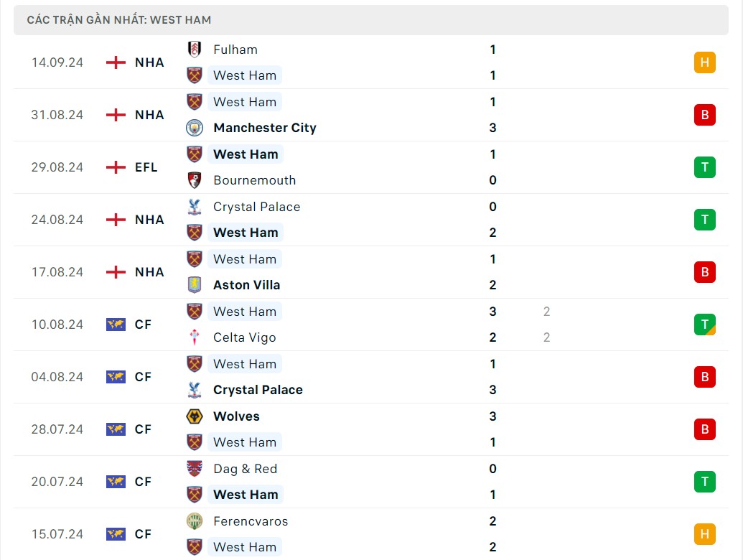Select the Manchester City logo
The height and width of the screenshot is (560, 743).
[195, 128]
